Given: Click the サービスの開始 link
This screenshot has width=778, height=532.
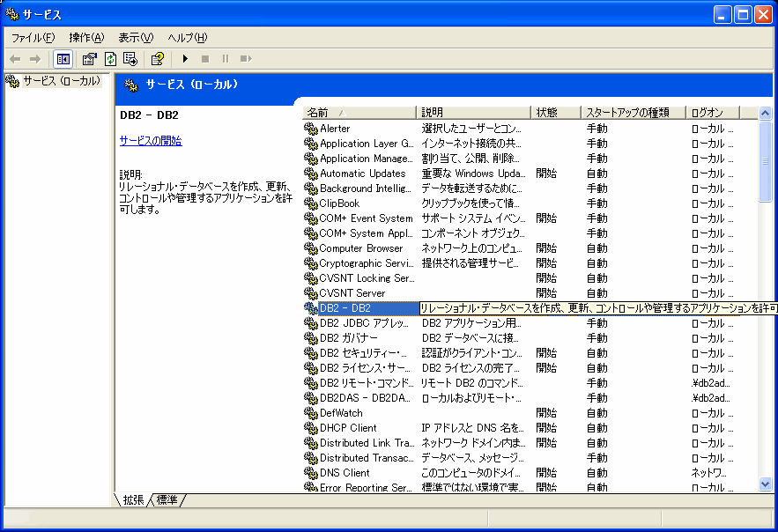Looking at the screenshot, I should [151, 141].
